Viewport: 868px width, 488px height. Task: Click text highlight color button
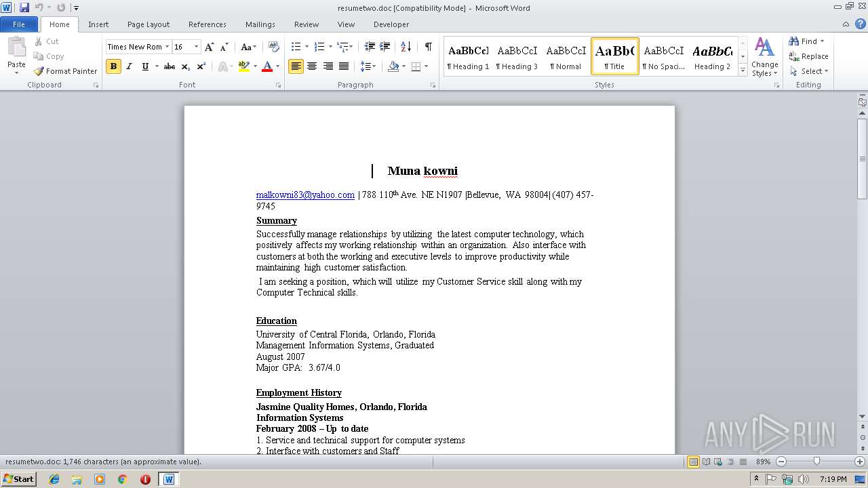click(244, 66)
